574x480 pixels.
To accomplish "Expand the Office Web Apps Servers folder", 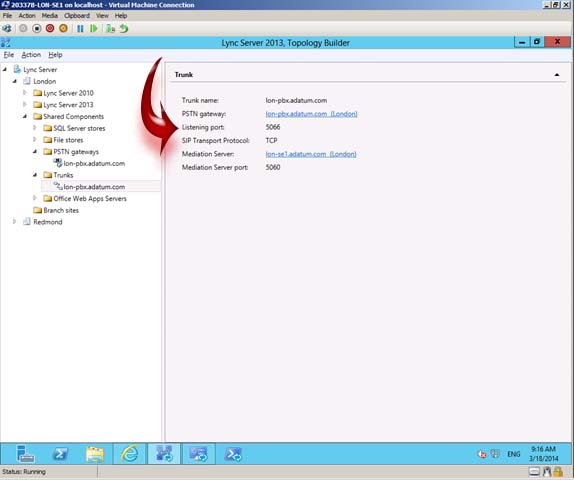I will (x=35, y=198).
